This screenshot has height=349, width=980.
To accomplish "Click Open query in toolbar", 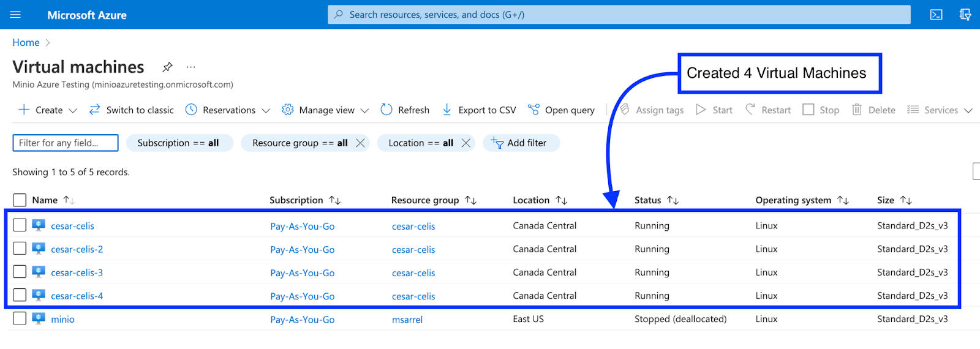I will (561, 110).
